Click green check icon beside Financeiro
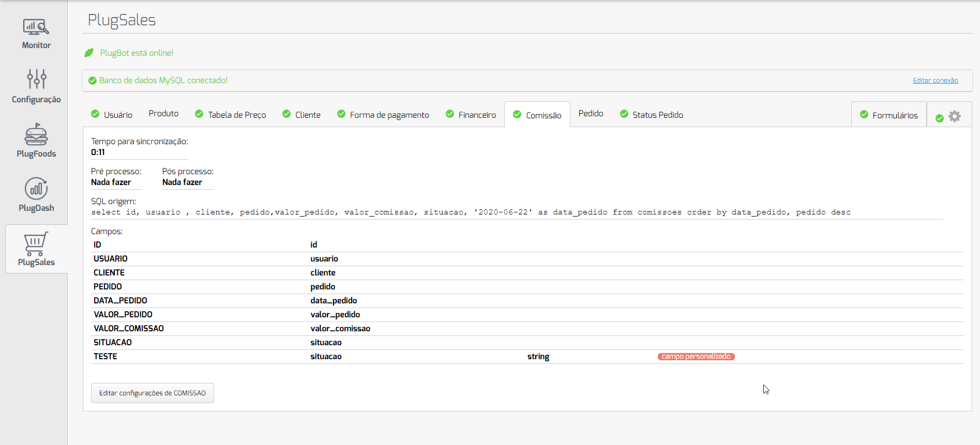This screenshot has height=445, width=980. tap(450, 114)
